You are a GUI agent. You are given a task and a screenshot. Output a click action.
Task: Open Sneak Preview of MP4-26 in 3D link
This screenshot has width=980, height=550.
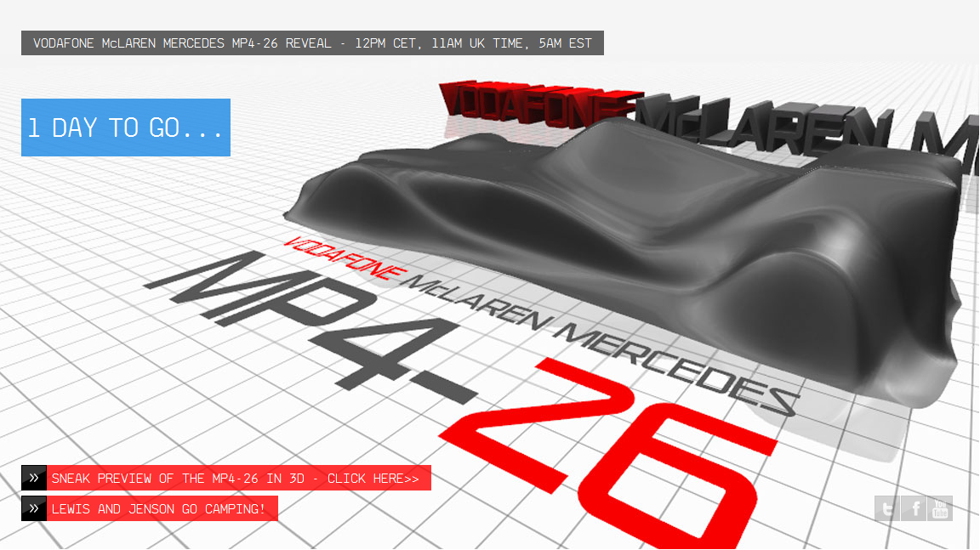coord(238,478)
